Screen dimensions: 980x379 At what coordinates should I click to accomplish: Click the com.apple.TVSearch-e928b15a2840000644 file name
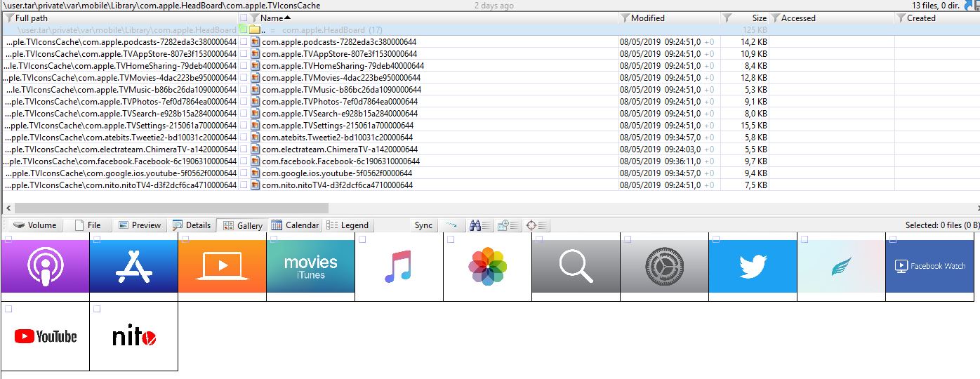click(340, 114)
